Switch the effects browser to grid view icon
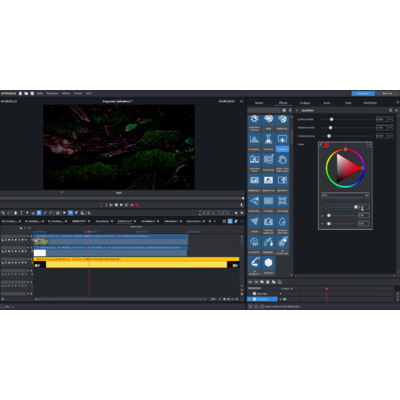The width and height of the screenshot is (400, 400). [284, 110]
